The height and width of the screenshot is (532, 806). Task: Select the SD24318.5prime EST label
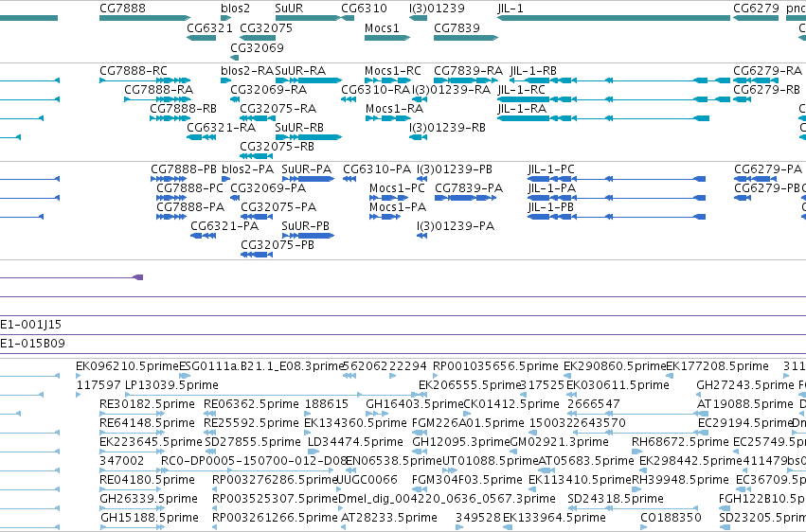coord(616,499)
